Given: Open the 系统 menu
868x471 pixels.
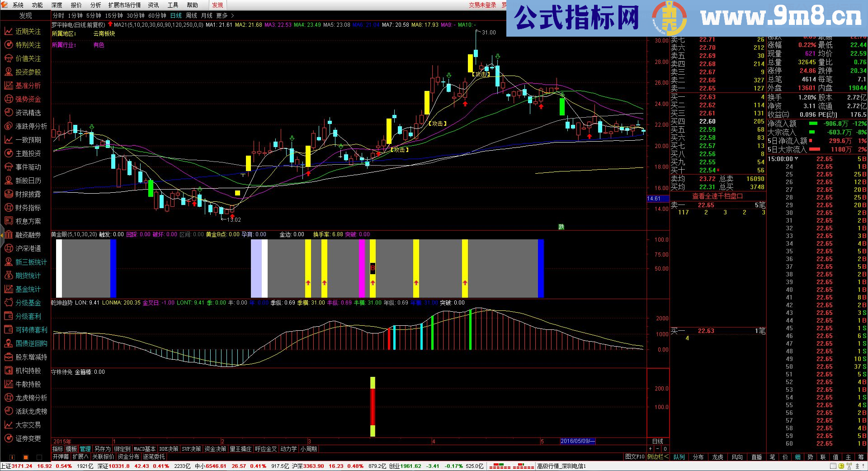Looking at the screenshot, I should pyautogui.click(x=18, y=5).
